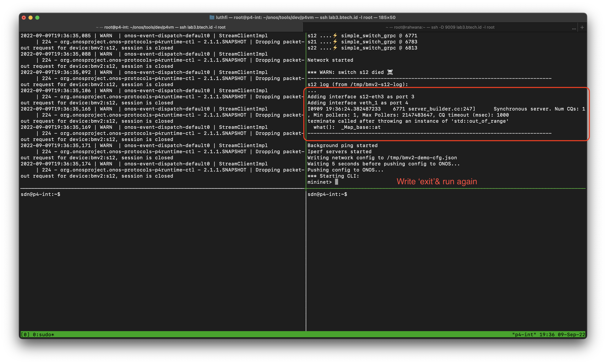Click the left pane sdn@p4-int:~$ prompt
The width and height of the screenshot is (606, 364).
(x=41, y=194)
